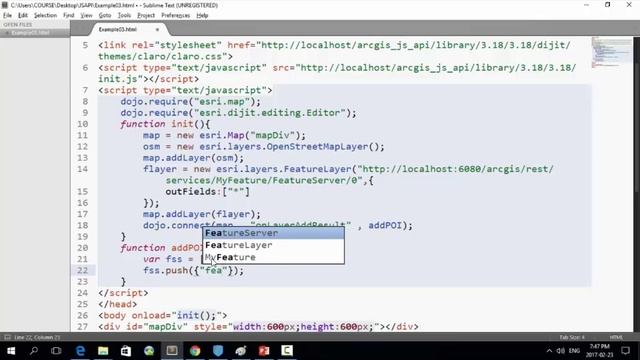Open the Camtasia recorder taskbar icon

point(287,351)
